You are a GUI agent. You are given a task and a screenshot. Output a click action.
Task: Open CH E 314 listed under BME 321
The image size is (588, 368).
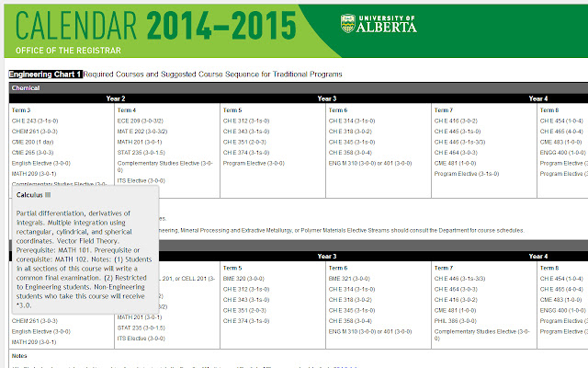click(352, 289)
